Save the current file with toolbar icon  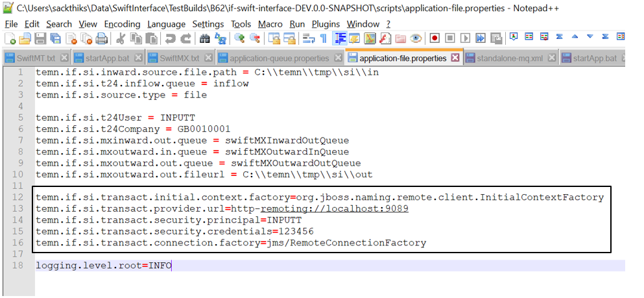coord(39,39)
